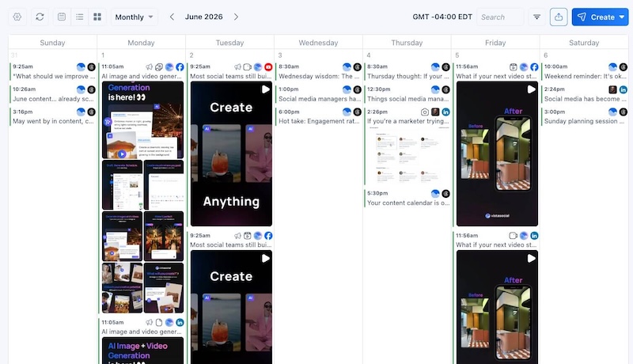Click video icon on Tuesday YouTube post

click(248, 67)
